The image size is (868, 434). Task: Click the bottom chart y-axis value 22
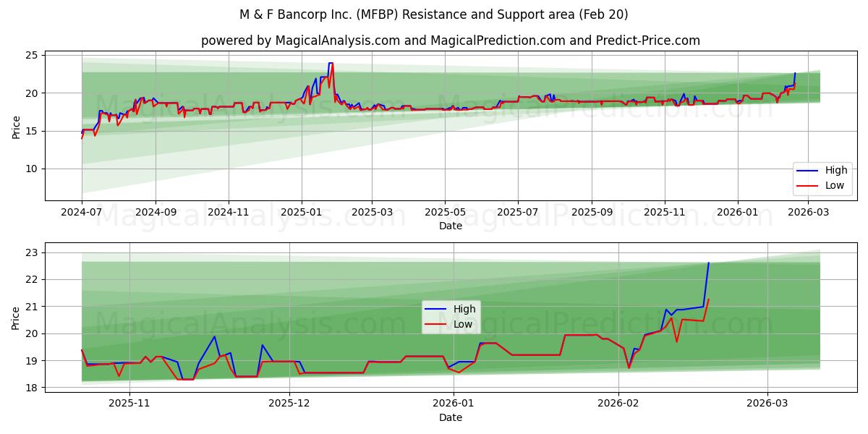point(33,279)
